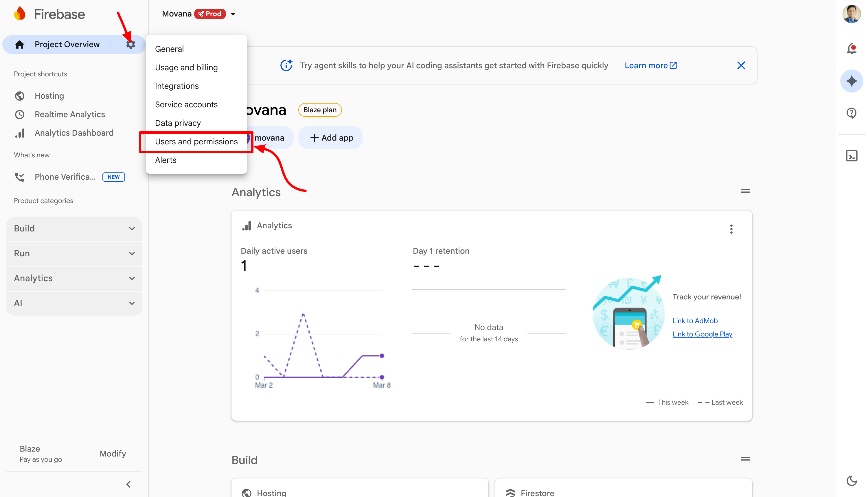The height and width of the screenshot is (497, 868).
Task: Click the user profile avatar
Action: click(852, 14)
